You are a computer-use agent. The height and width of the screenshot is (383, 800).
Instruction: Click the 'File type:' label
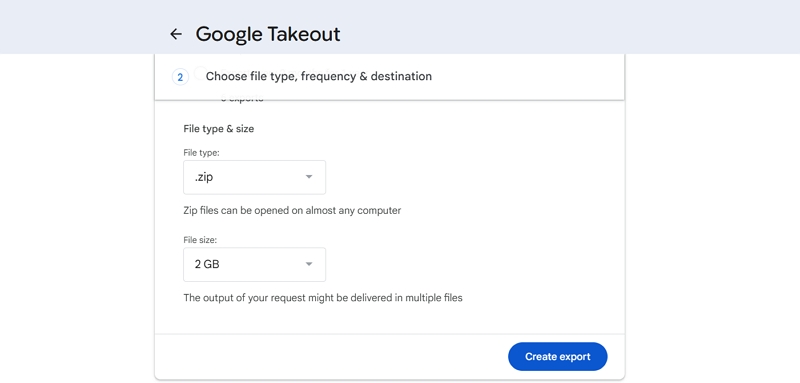click(201, 152)
